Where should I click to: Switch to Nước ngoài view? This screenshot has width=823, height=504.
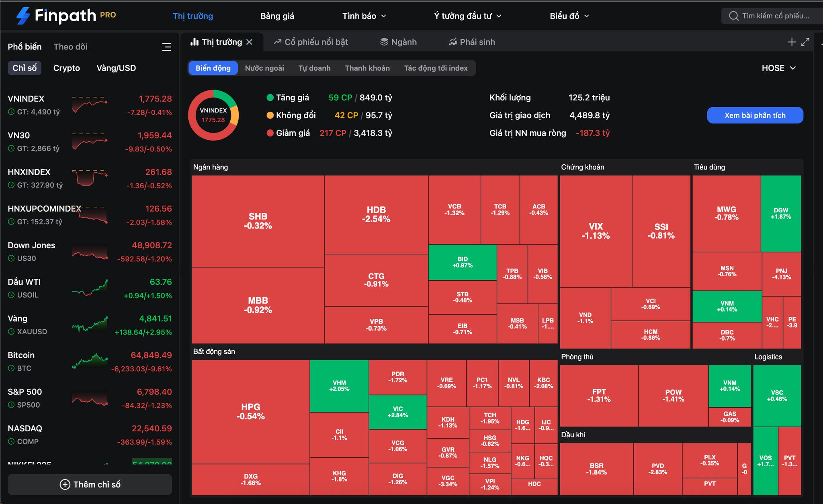point(264,68)
